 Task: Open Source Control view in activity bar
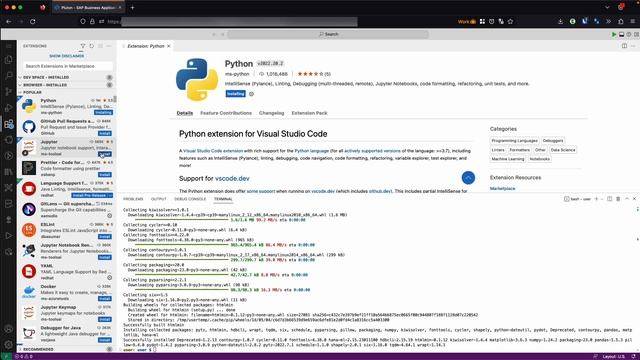point(9,91)
